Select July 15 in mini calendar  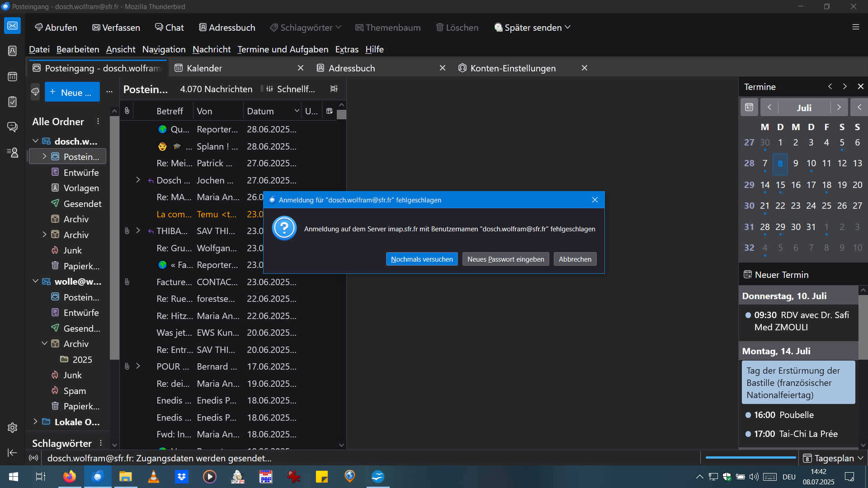point(780,185)
